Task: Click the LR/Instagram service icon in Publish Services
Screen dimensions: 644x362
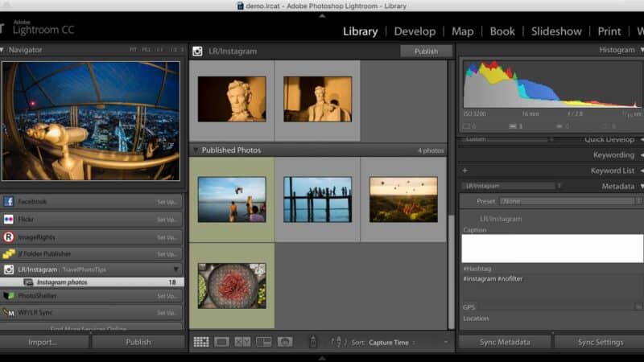Action: coord(9,269)
